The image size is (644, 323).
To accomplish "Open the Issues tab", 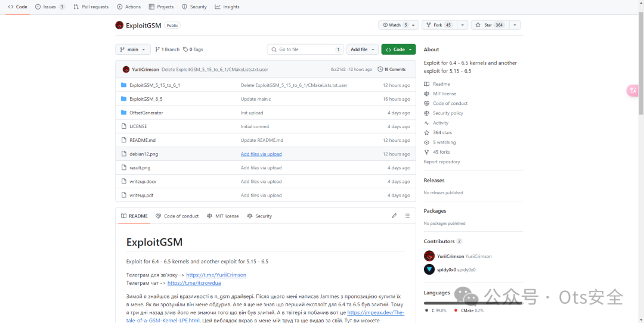I will tap(49, 7).
